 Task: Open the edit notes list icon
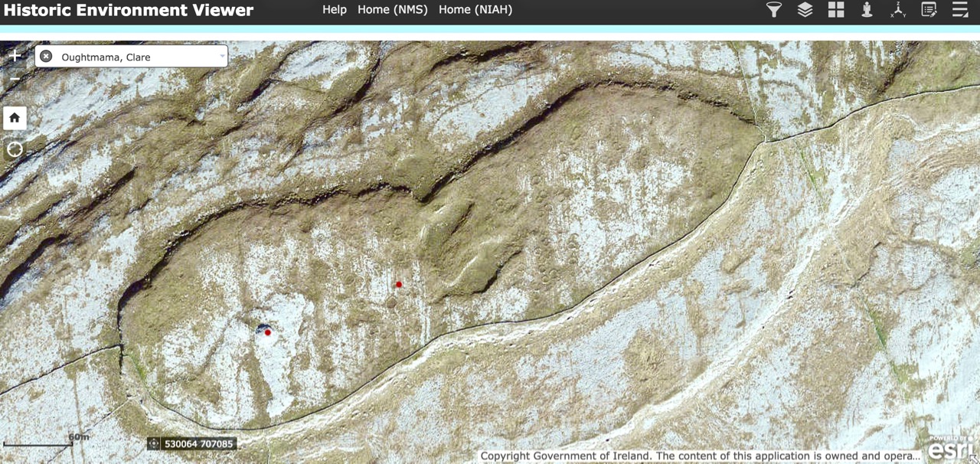tap(929, 10)
